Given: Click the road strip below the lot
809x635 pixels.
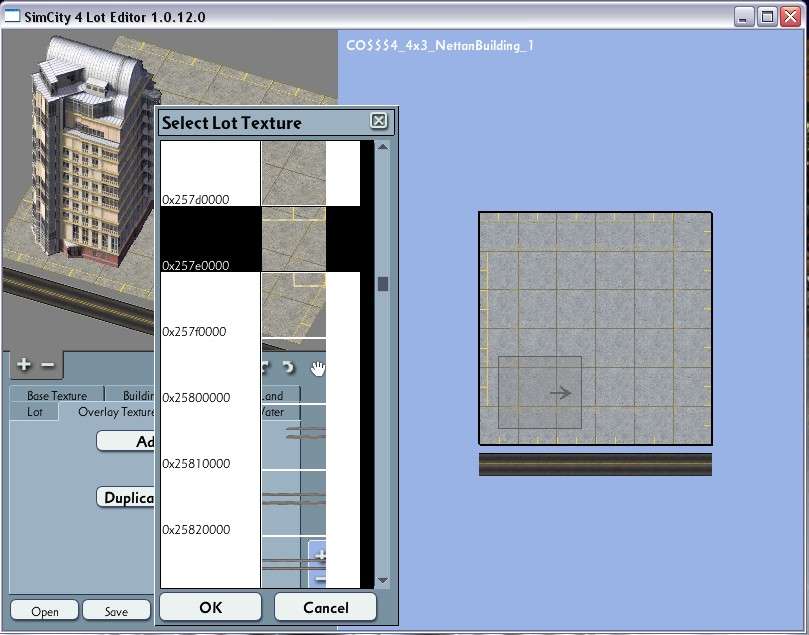Looking at the screenshot, I should (595, 464).
